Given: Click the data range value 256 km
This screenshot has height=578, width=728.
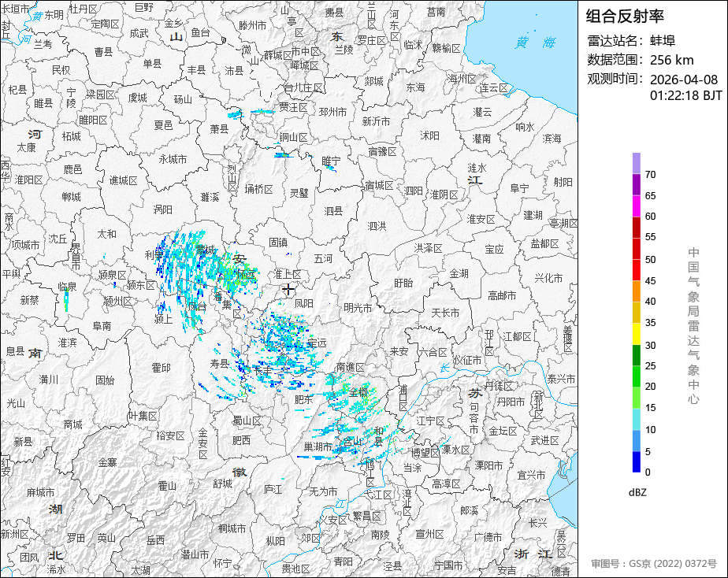Looking at the screenshot, I should (672, 60).
